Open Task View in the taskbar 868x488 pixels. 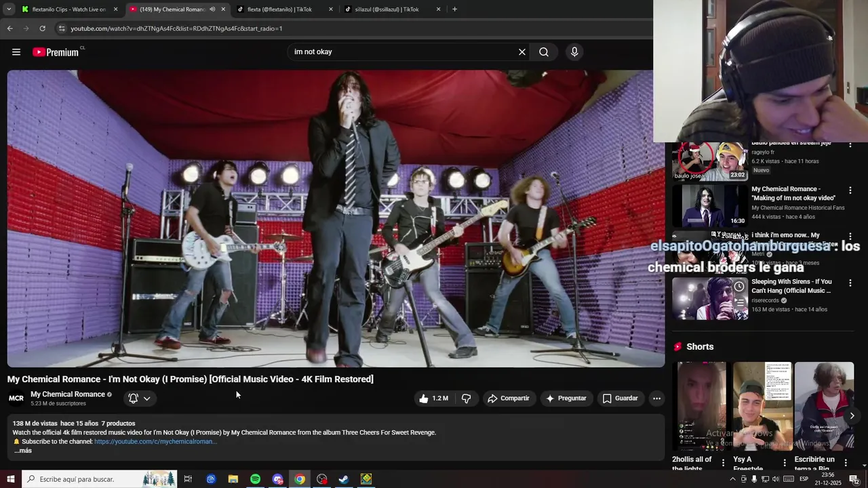click(188, 479)
